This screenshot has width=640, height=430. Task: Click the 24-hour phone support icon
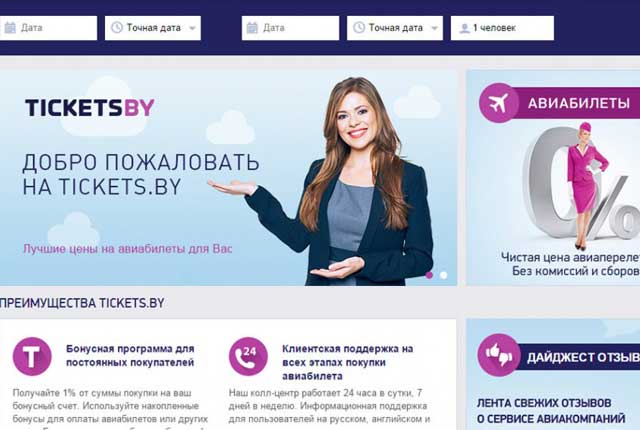[248, 356]
